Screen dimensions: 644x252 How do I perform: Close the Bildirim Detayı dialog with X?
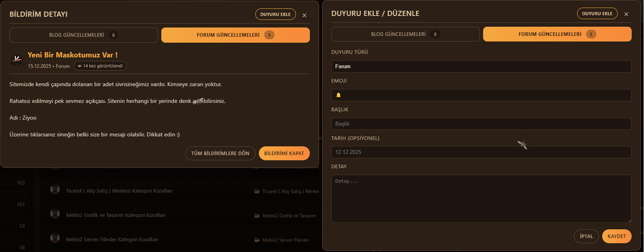tap(304, 15)
